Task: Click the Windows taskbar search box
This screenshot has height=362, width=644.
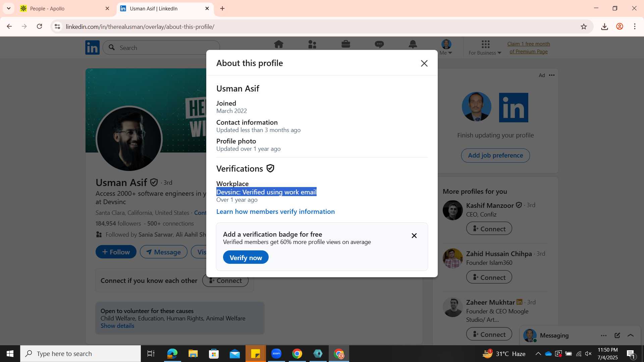Action: coord(80,354)
